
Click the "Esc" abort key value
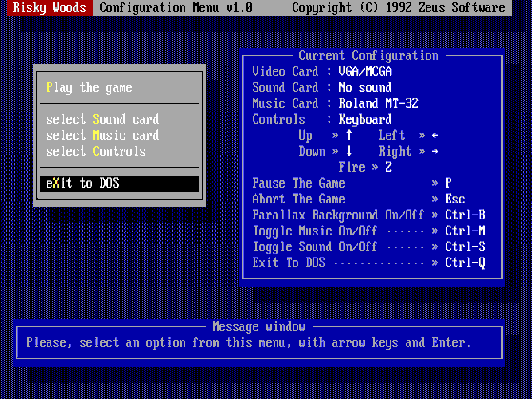(x=455, y=199)
